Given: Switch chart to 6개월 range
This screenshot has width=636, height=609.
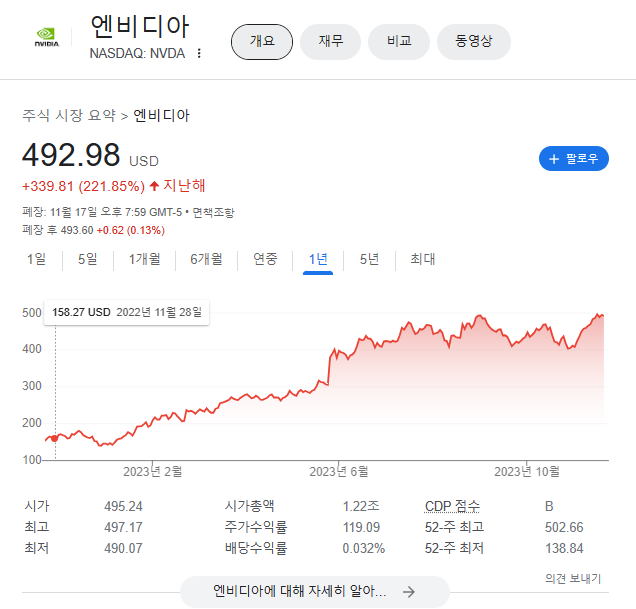Looking at the screenshot, I should coord(206,259).
